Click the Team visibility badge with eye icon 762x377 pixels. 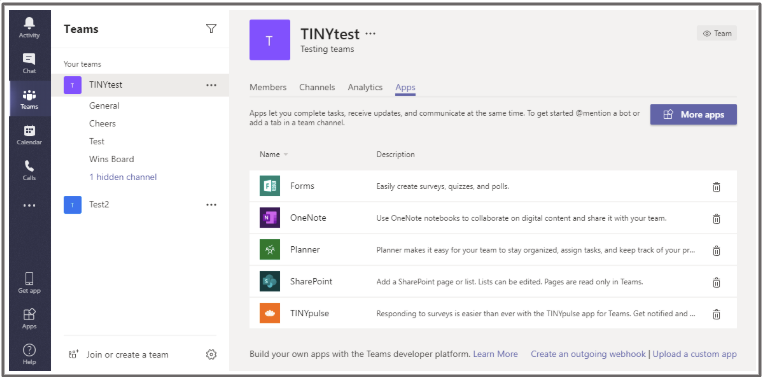[x=717, y=34]
